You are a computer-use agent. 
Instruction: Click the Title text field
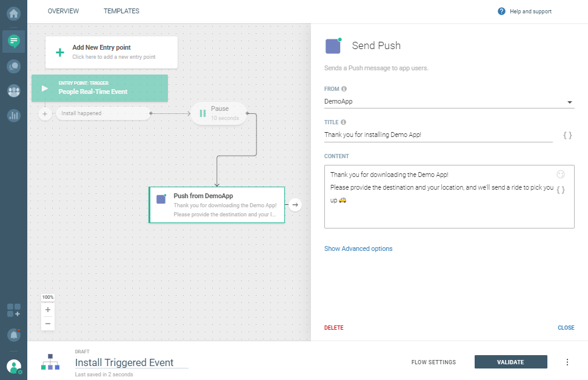[x=438, y=135]
